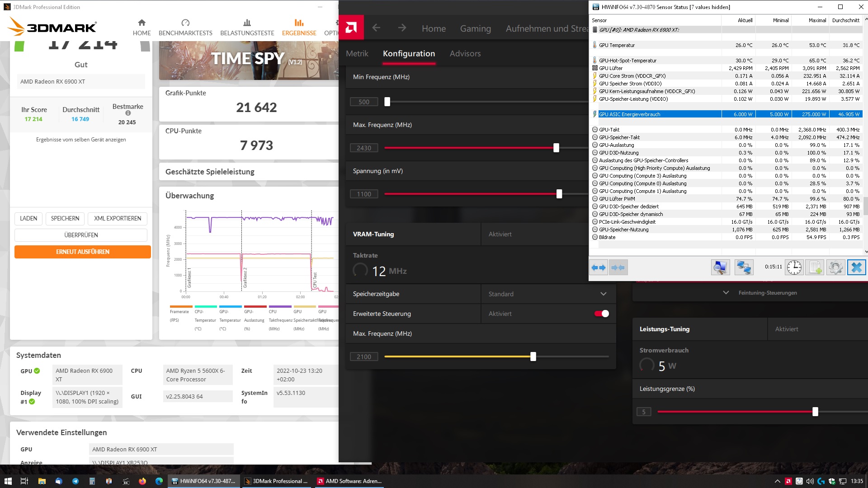Toggle Erweiterte Steuerung switch off
Screen dimensions: 868x488
click(602, 314)
